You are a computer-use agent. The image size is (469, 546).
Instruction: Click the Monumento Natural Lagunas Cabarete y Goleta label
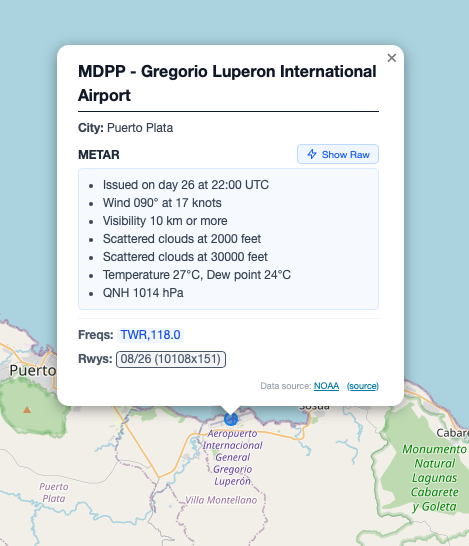(435, 478)
